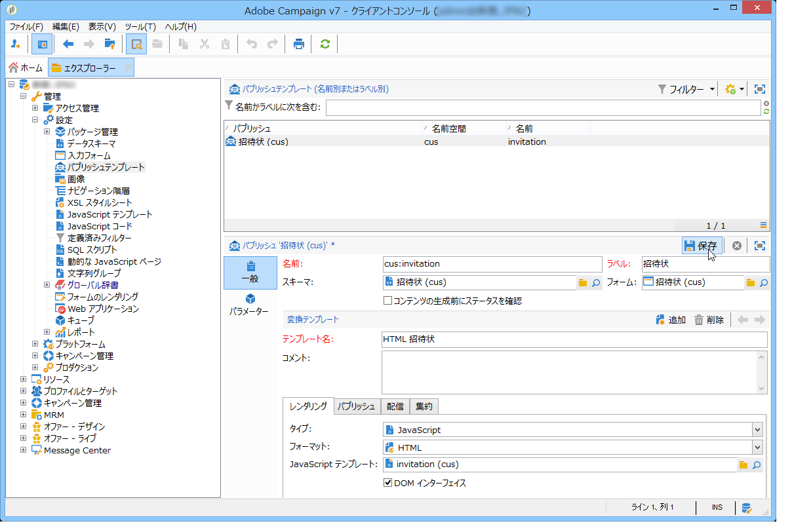The height and width of the screenshot is (532, 792).
Task: Expand the グローバル辞書 tree node
Action: tap(47, 285)
